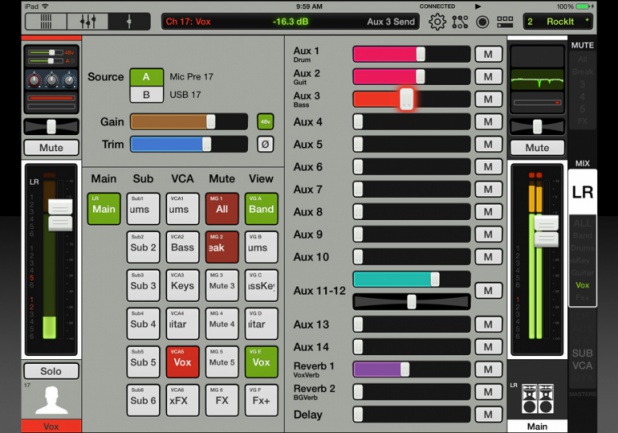
Task: Click the Reverb 2 BGVerb send slider
Action: point(411,392)
